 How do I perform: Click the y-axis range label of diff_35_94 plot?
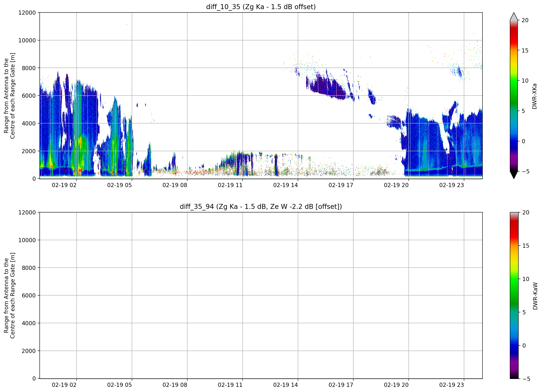(9, 295)
